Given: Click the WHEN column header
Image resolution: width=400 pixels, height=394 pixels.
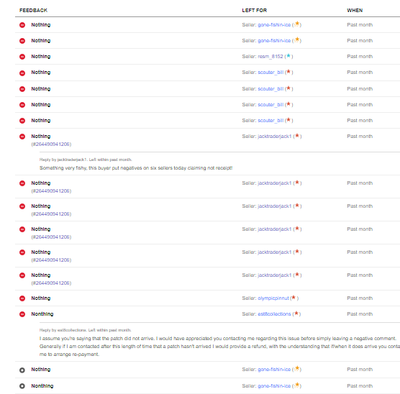Looking at the screenshot, I should tap(355, 10).
